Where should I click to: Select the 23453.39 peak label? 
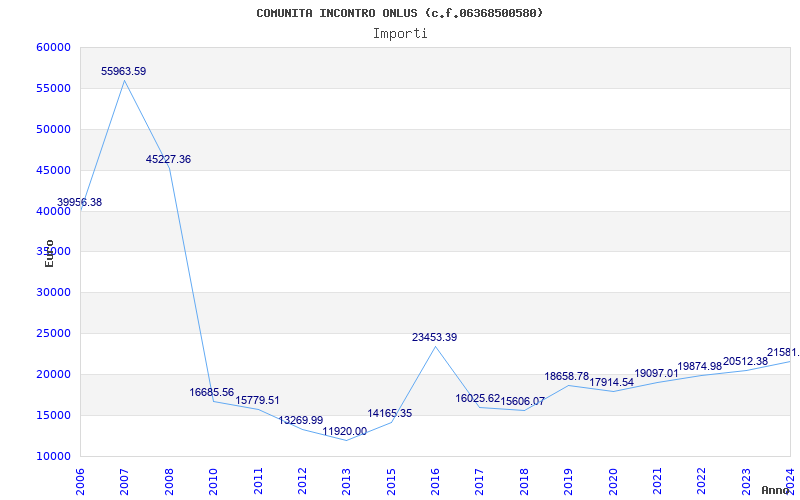click(x=435, y=337)
